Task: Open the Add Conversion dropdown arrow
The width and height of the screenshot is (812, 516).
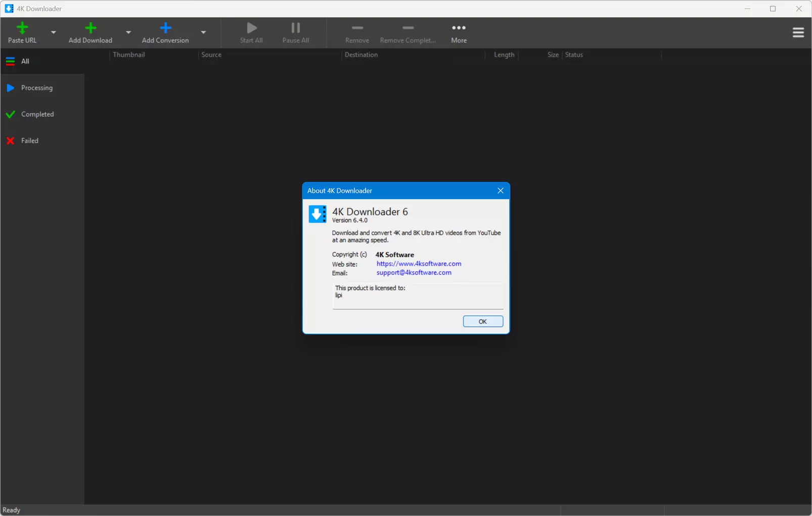Action: tap(203, 32)
